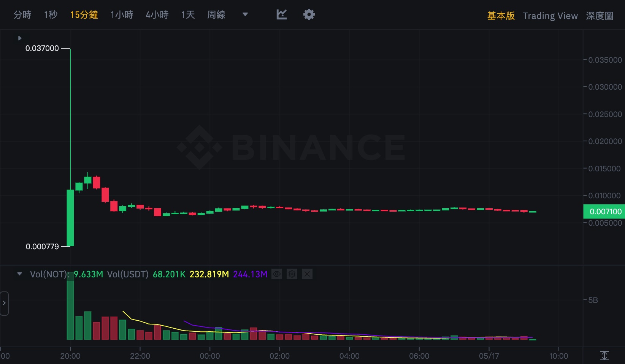
Task: Open volume indicator settings gear
Action: (x=292, y=274)
